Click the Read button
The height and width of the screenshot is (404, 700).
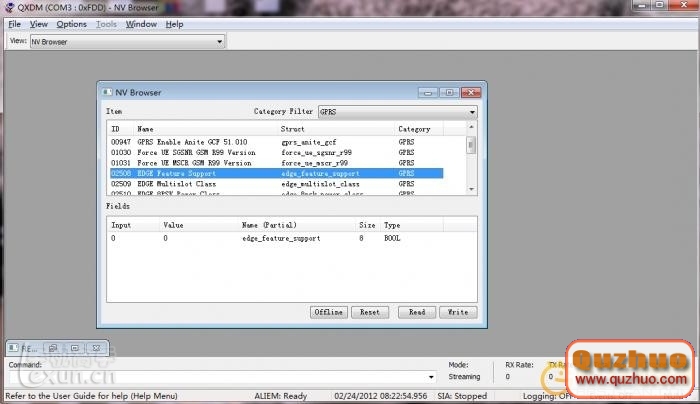click(417, 312)
